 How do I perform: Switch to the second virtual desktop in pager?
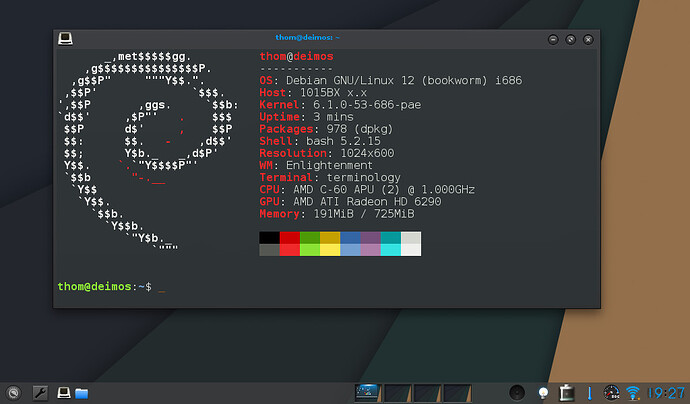tap(398, 393)
